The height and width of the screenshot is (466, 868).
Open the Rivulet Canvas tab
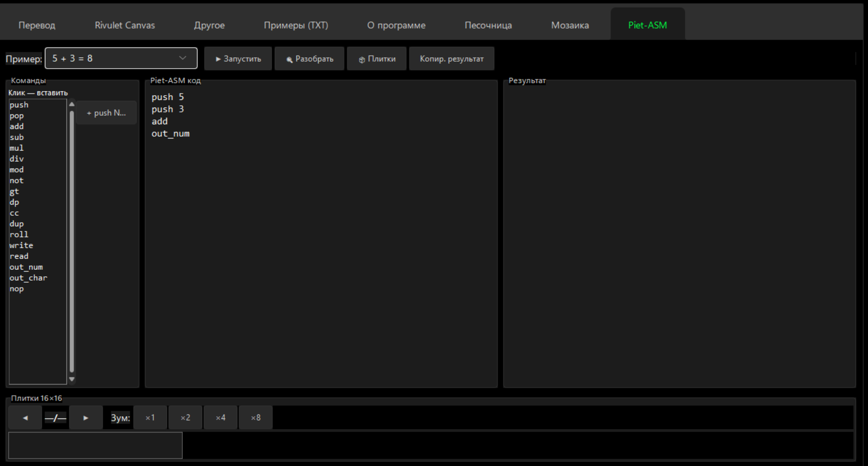pos(125,25)
